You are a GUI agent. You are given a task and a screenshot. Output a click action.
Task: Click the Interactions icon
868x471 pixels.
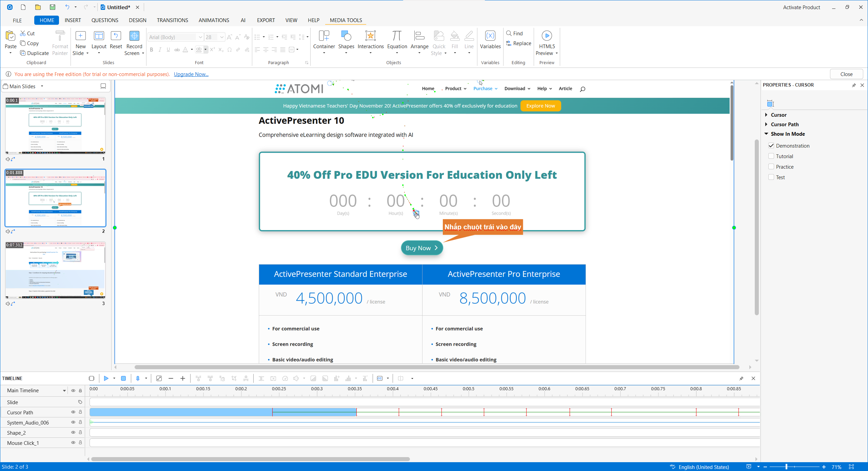[x=370, y=36]
